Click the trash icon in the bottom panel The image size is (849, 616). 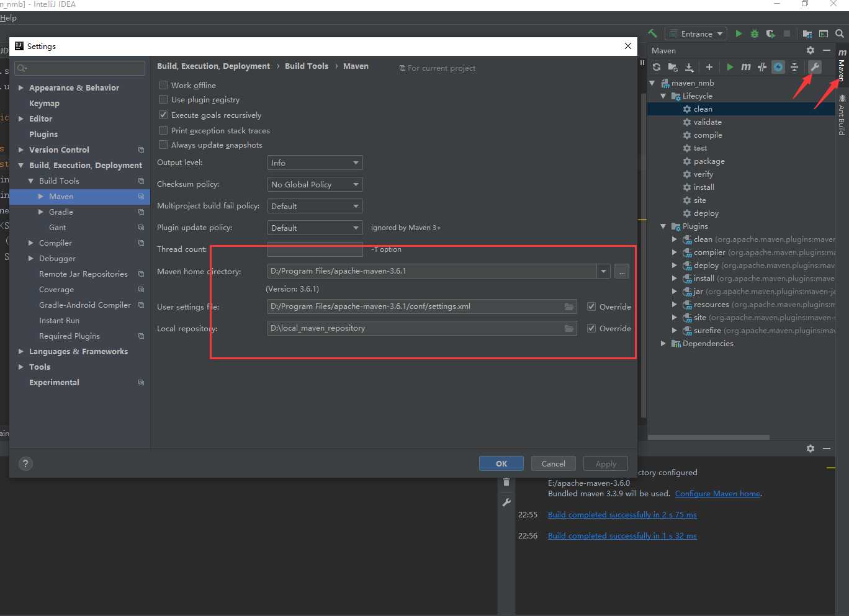pos(506,482)
